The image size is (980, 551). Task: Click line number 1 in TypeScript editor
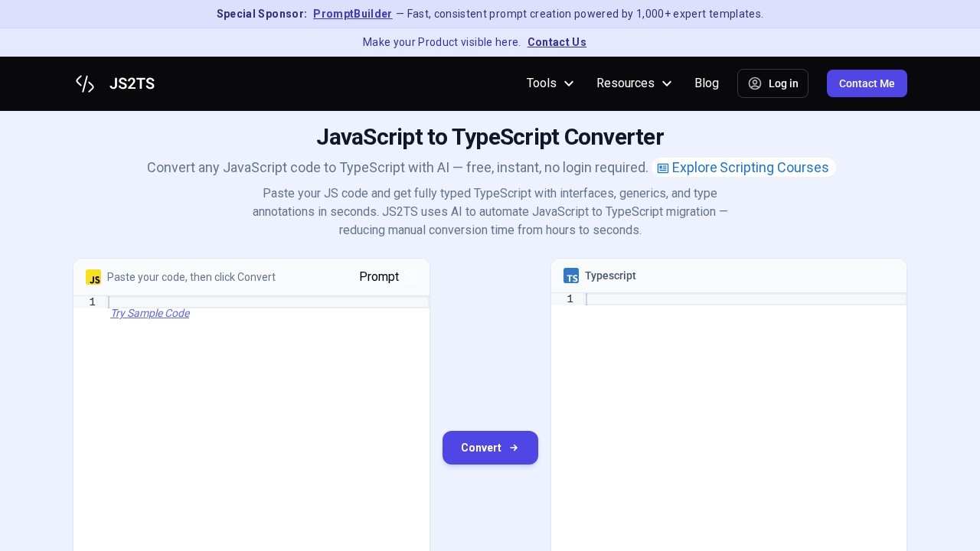click(x=570, y=299)
